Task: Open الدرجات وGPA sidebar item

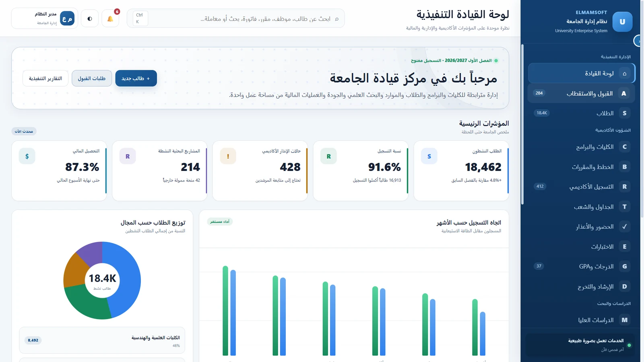Action: (581, 266)
